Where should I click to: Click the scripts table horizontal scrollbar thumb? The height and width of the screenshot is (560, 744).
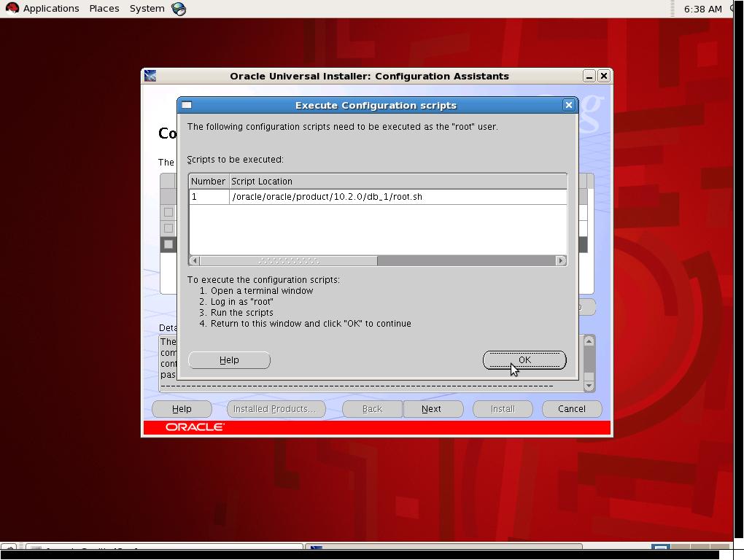click(289, 260)
